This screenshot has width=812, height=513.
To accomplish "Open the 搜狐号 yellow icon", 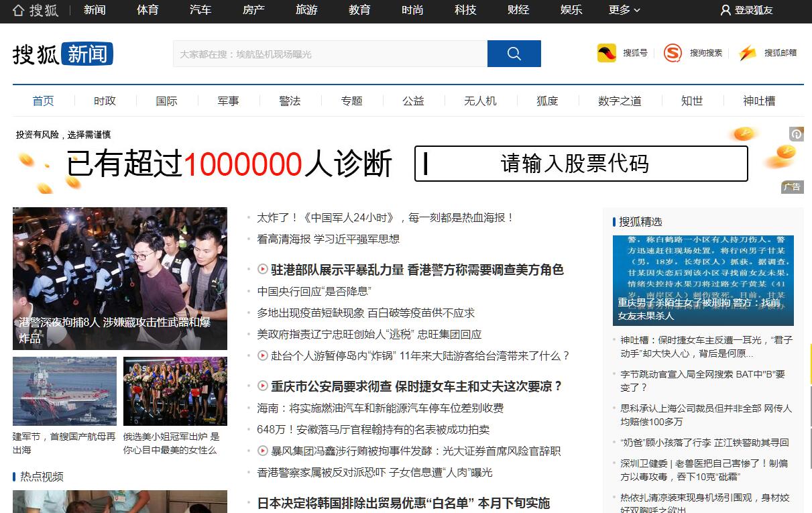I will [x=607, y=53].
